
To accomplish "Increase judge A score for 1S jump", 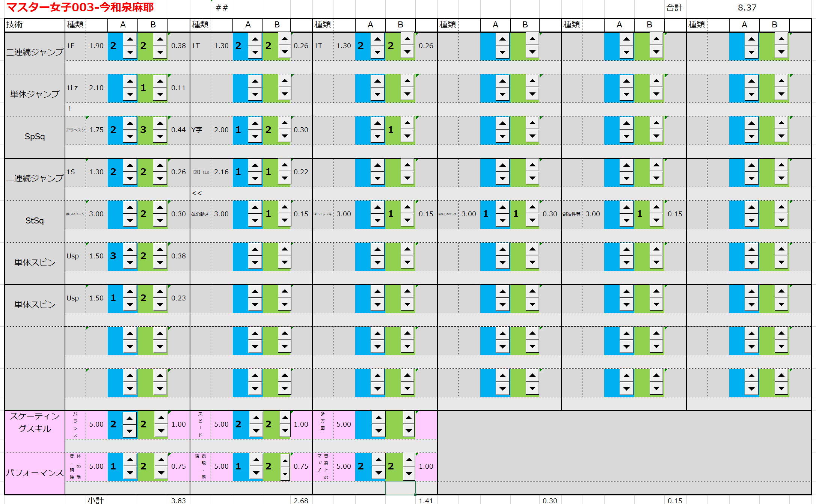I will coord(130,165).
